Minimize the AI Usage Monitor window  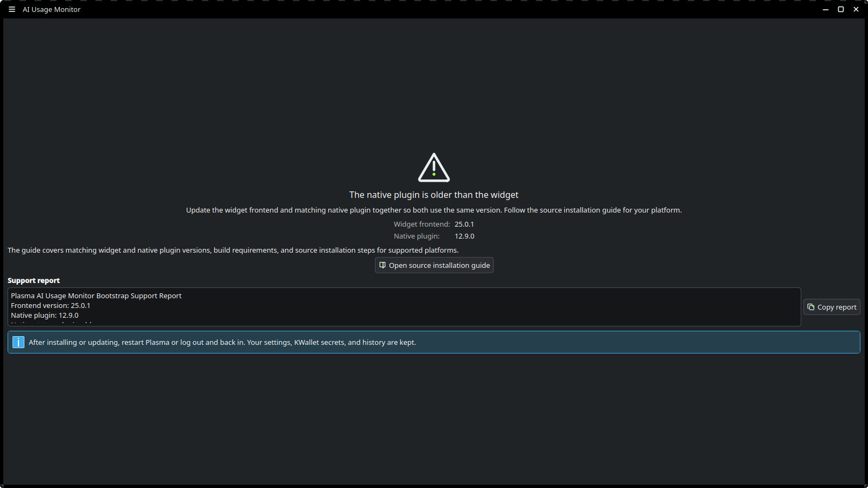click(x=826, y=9)
